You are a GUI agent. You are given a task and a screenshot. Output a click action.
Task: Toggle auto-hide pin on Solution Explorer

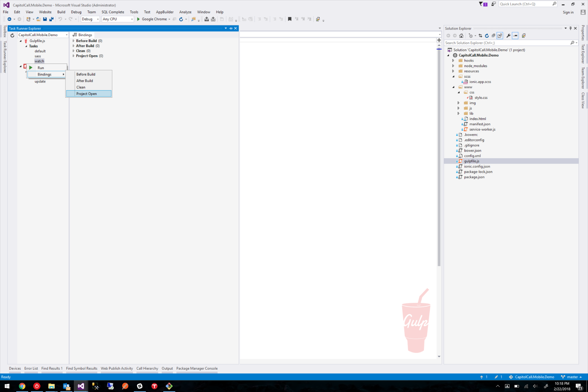[570, 28]
